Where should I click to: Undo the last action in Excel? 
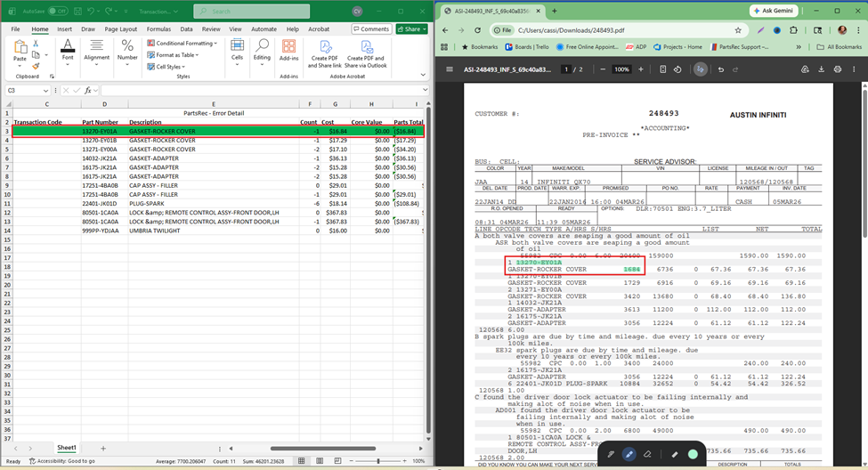pos(91,11)
